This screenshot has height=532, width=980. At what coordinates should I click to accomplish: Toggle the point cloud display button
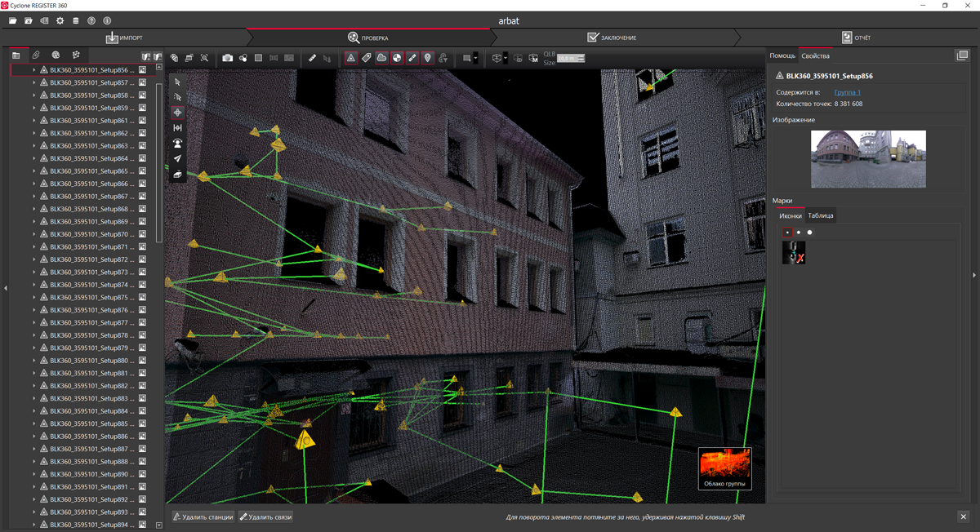[x=381, y=58]
